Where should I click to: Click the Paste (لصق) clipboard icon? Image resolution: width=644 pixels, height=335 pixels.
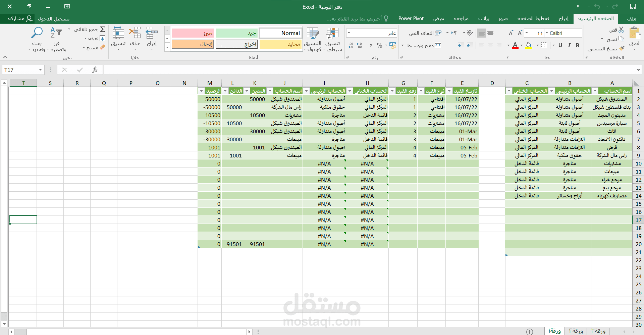(634, 34)
